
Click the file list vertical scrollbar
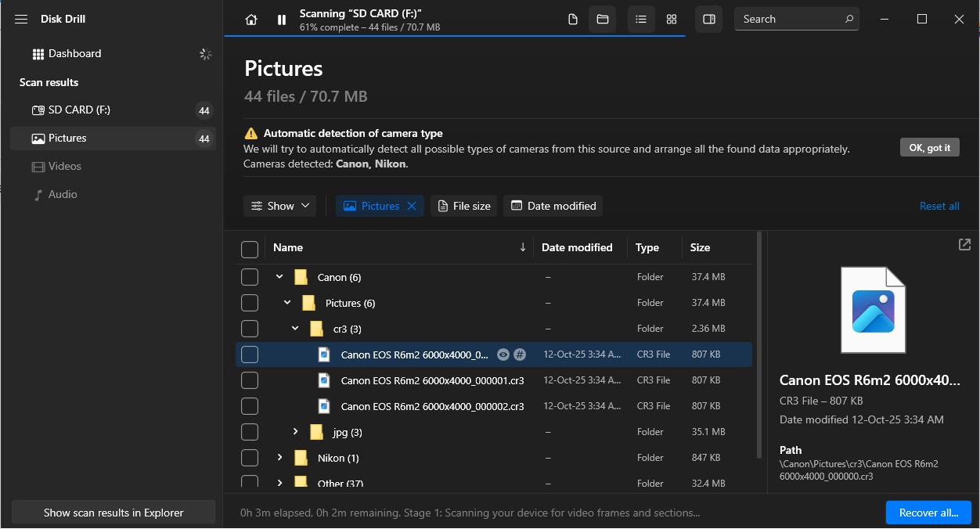(758, 344)
